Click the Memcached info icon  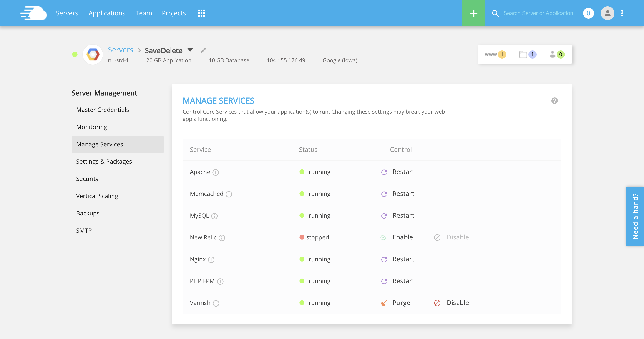[x=229, y=194]
